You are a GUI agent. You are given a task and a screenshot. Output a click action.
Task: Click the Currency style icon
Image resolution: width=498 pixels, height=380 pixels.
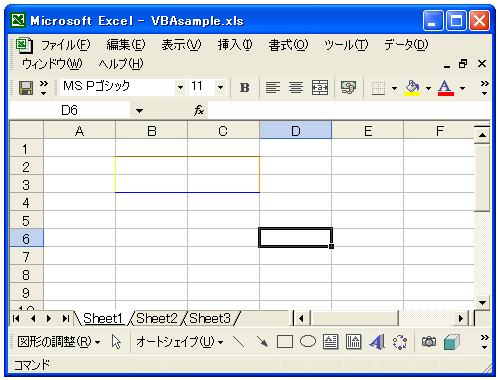pos(348,88)
